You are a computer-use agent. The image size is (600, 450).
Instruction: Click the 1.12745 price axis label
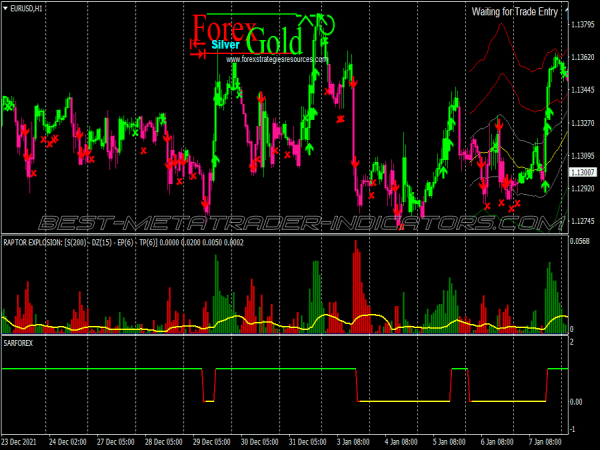582,222
